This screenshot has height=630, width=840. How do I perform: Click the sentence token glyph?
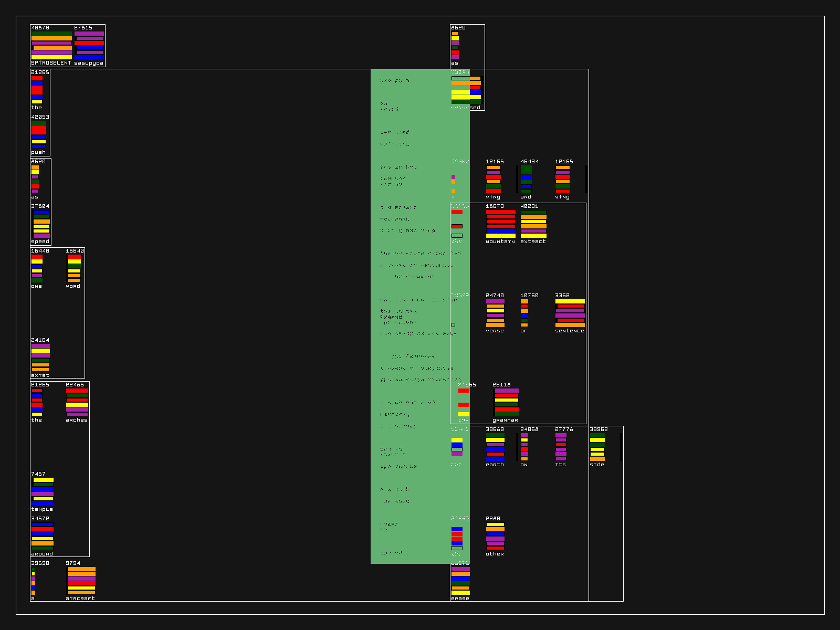pos(570,313)
